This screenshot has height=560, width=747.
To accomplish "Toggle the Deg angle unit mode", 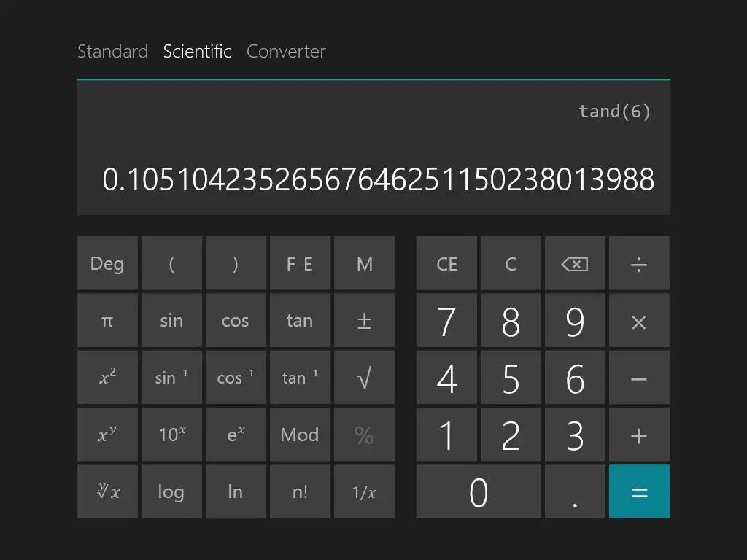I will point(107,264).
